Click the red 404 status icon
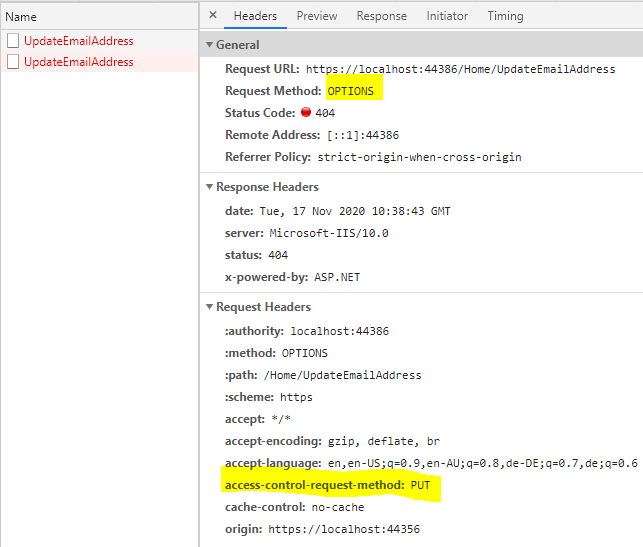643x547 pixels. pos(306,112)
